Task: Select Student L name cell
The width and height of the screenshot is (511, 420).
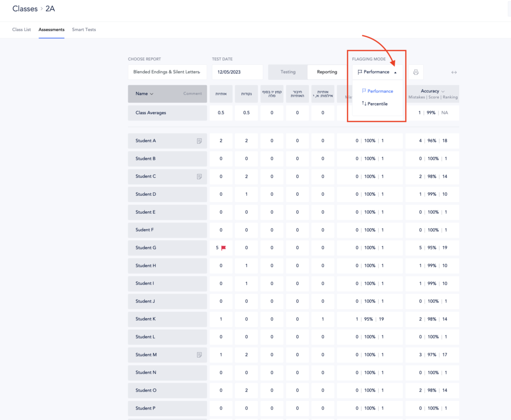Action: click(167, 337)
